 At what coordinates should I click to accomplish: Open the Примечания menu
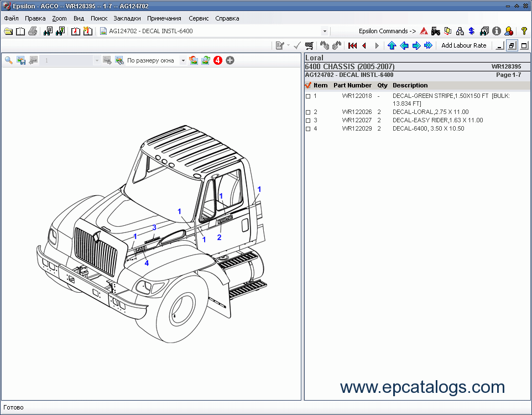164,18
